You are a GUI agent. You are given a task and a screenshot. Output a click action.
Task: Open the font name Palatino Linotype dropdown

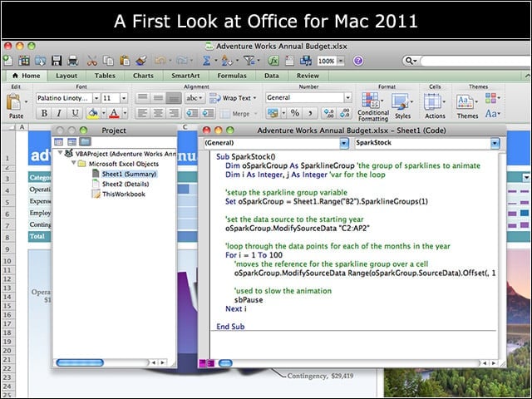tap(96, 98)
